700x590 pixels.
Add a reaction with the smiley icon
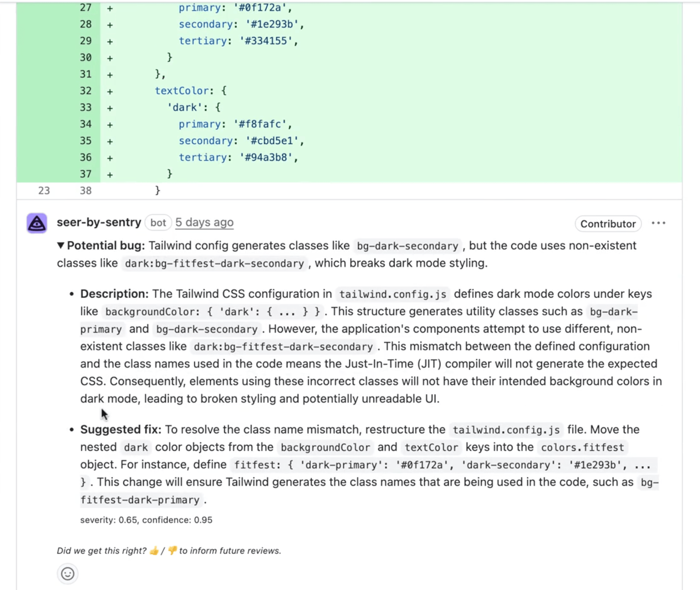click(x=67, y=574)
